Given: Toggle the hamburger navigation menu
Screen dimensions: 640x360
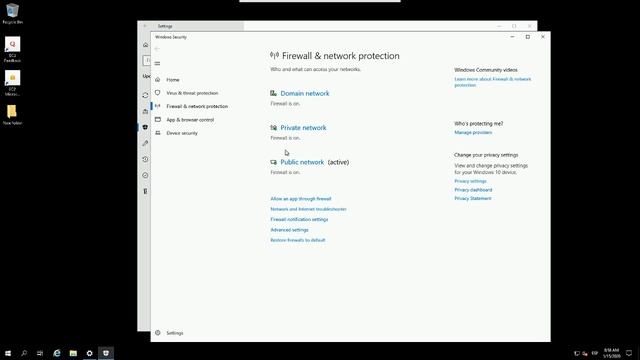Looking at the screenshot, I should (158, 63).
